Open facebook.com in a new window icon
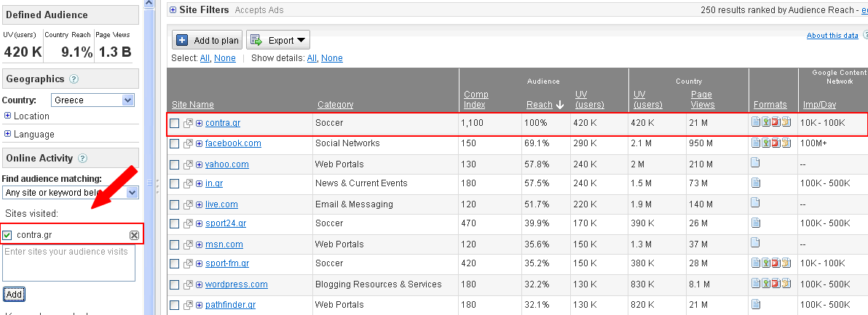Image resolution: width=868 pixels, height=315 pixels. 188,144
